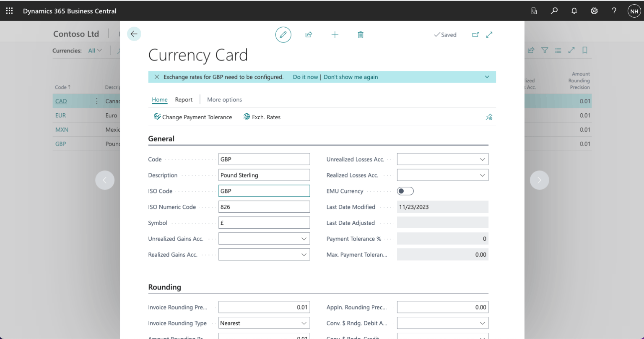Click the Do it now link
Screen dimensions: 644x339
coord(305,77)
